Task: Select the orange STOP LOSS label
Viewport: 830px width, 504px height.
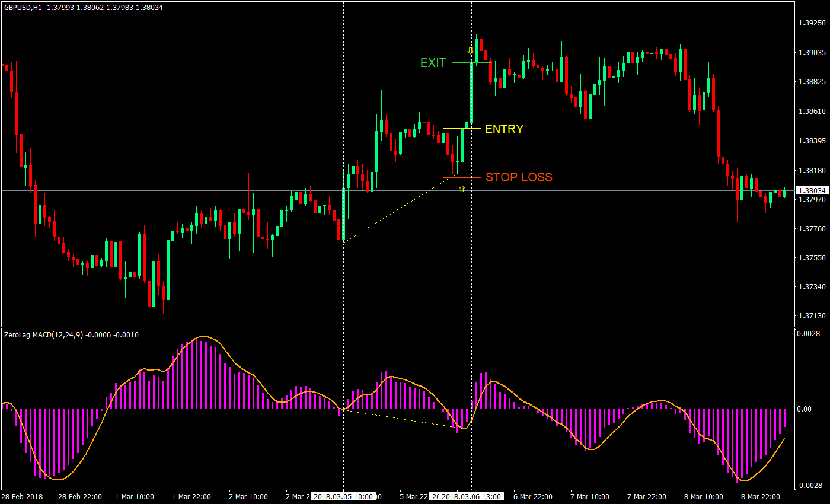Action: 519,177
